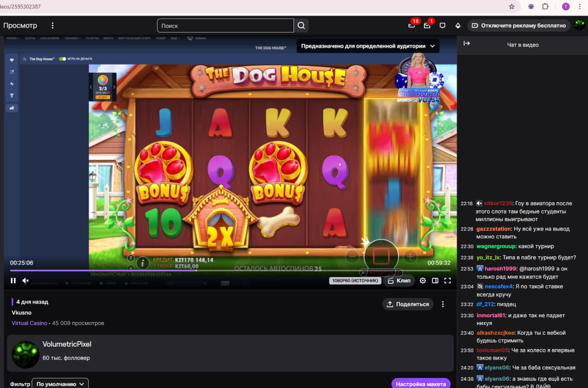Screen dimensions: 588x388
Task: Click the 2/3 fragment widget in the slot
Action: coord(102,87)
